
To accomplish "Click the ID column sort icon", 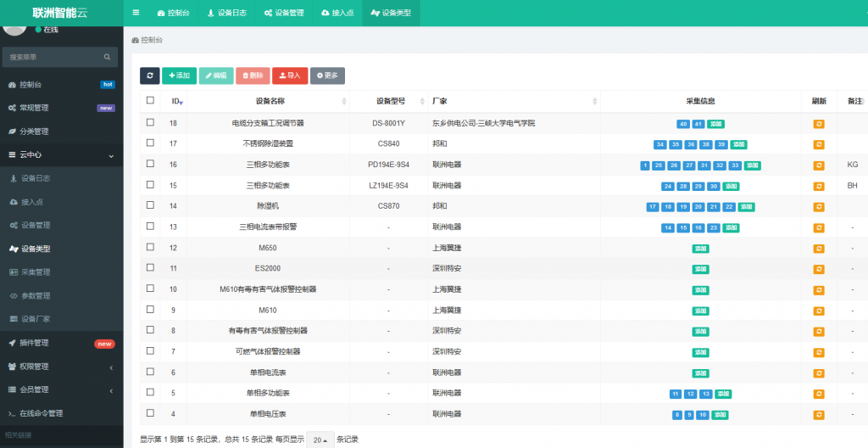I will (x=181, y=102).
